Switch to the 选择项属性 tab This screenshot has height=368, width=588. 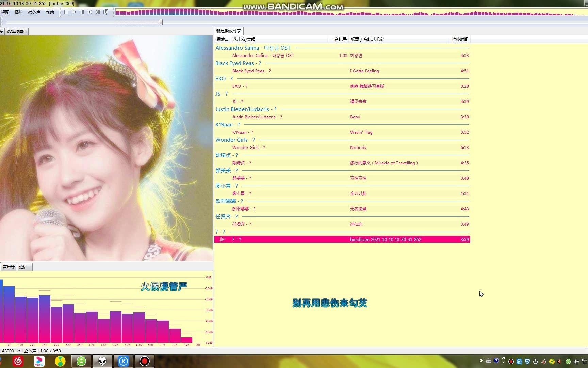tap(17, 31)
